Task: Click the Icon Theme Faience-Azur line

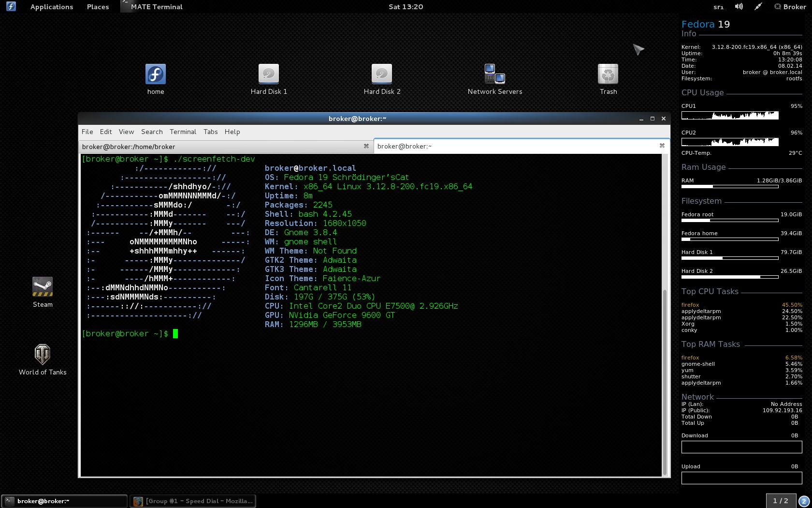Action: tap(322, 278)
